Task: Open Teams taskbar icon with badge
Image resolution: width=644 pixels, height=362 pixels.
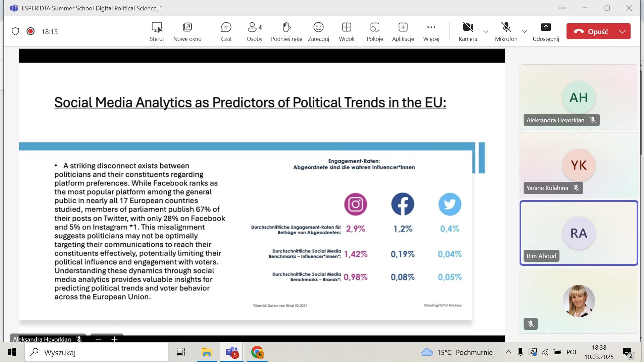Action: pos(232,353)
